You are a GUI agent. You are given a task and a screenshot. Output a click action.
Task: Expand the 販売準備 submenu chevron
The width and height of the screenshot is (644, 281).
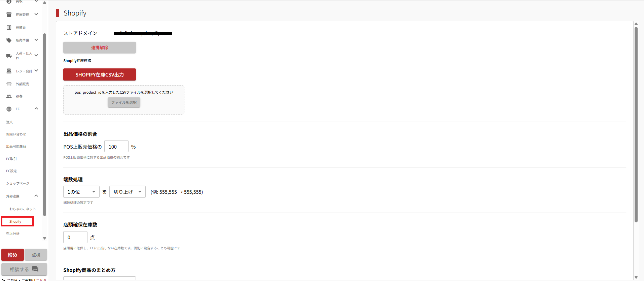[36, 40]
